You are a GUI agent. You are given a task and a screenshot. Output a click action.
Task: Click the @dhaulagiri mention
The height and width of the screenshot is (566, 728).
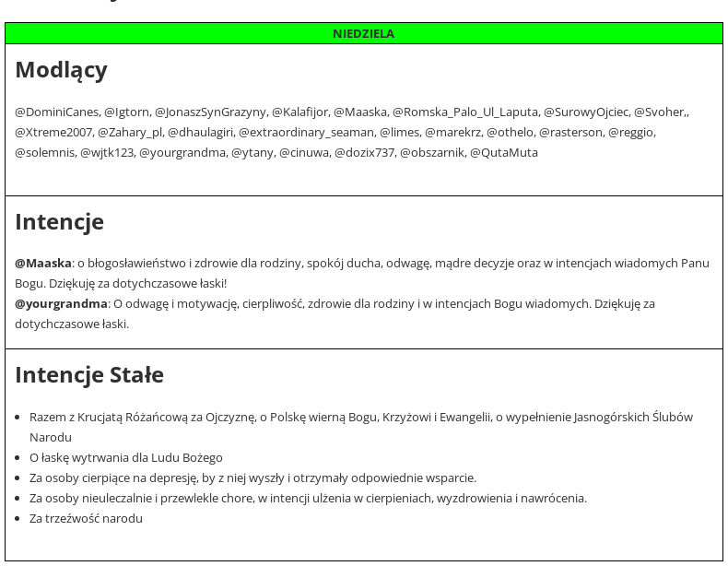(x=201, y=133)
